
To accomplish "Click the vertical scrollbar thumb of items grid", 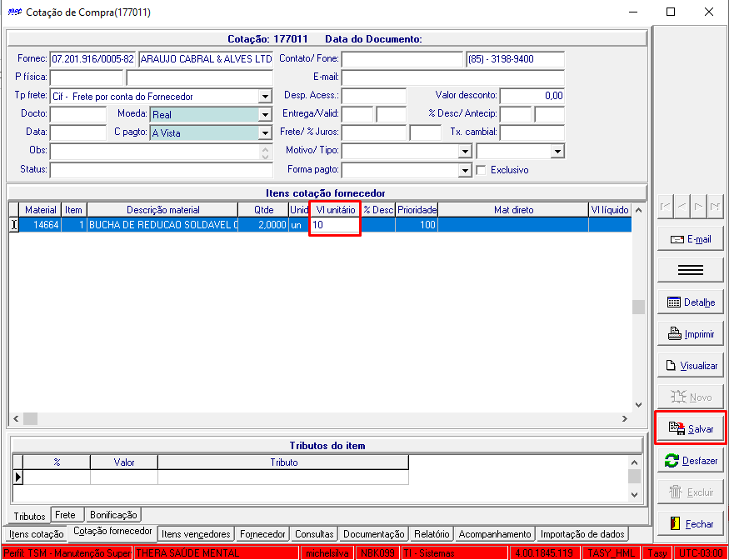I will [638, 307].
